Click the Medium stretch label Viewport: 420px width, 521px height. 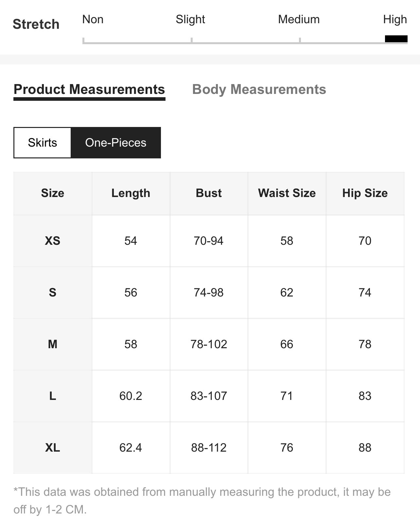[299, 19]
